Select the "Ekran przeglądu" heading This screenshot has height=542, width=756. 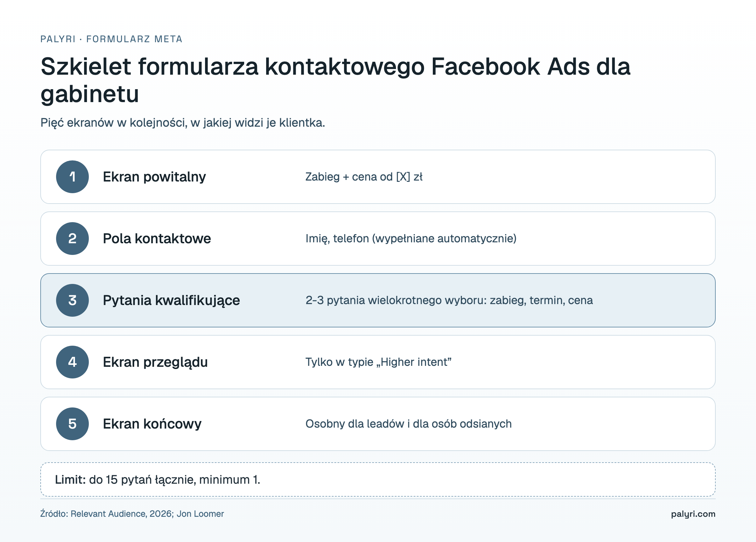[x=155, y=362]
